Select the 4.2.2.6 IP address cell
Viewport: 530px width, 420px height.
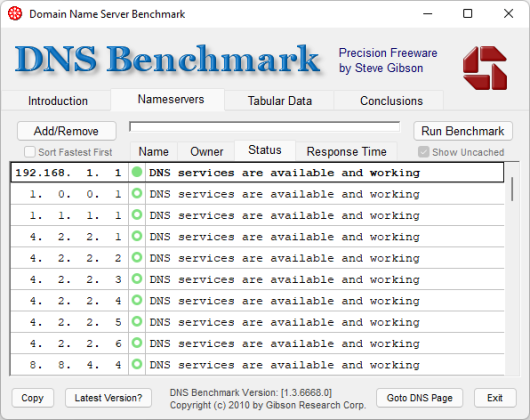[x=69, y=343]
